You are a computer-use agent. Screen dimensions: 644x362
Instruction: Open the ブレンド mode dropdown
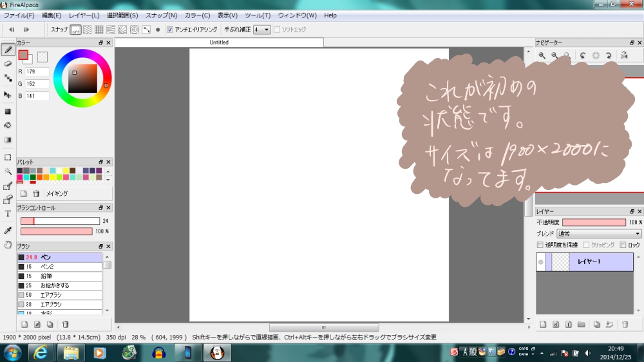point(599,234)
